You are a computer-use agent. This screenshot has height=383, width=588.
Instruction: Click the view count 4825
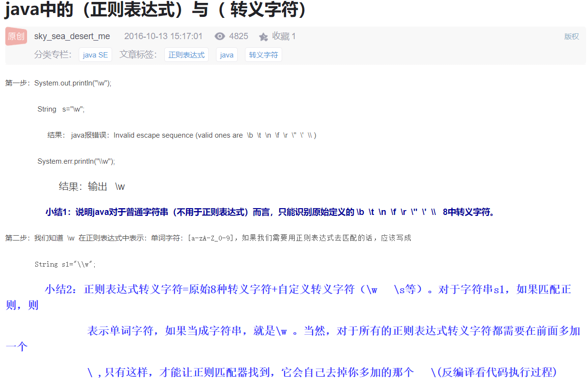(x=239, y=36)
